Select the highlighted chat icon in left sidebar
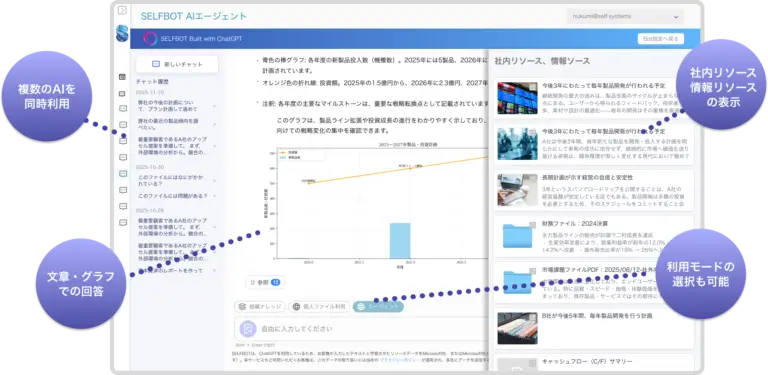 point(123,174)
